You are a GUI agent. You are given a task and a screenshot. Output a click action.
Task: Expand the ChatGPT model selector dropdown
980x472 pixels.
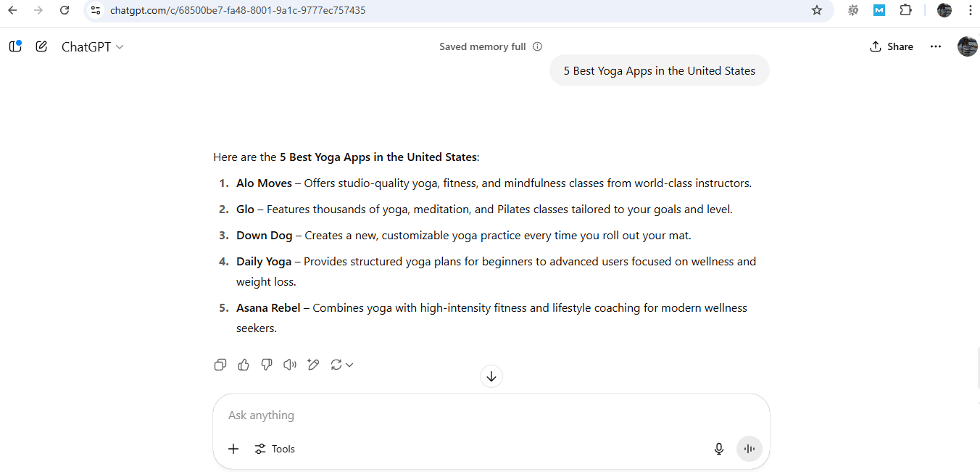coord(92,46)
